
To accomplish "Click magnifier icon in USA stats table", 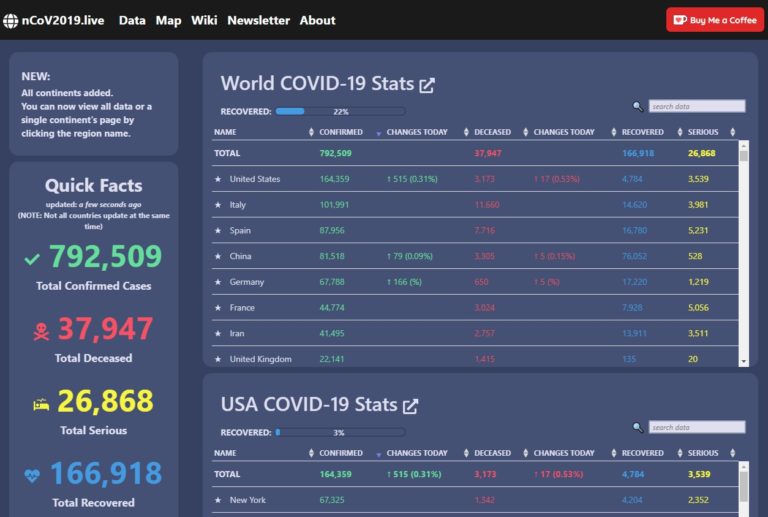I will [638, 428].
